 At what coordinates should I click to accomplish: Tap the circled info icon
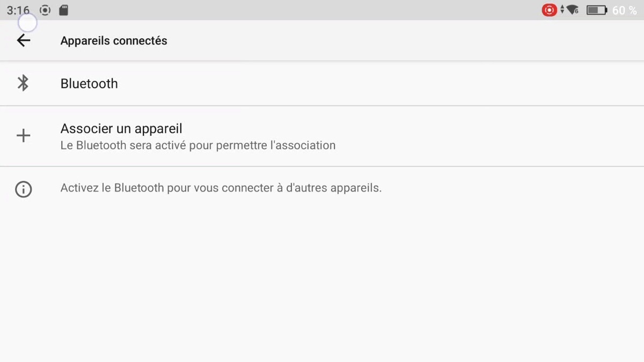24,189
